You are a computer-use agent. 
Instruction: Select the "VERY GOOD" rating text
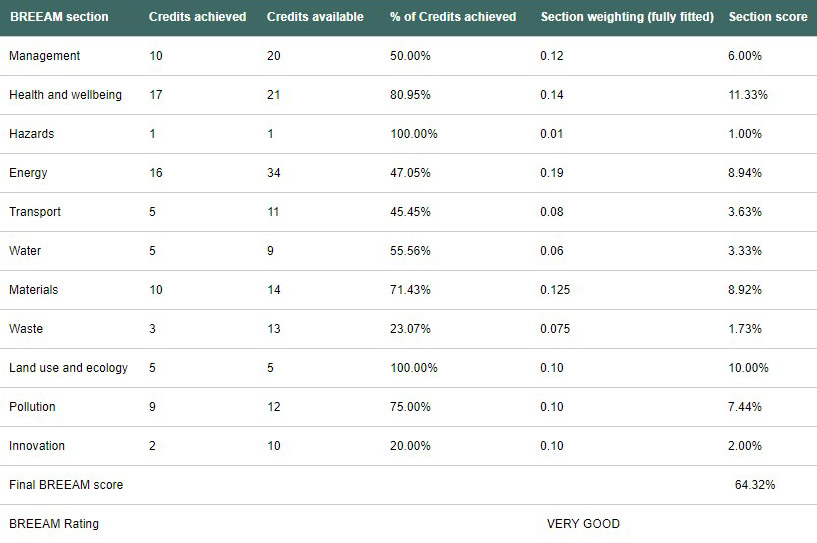coord(583,524)
